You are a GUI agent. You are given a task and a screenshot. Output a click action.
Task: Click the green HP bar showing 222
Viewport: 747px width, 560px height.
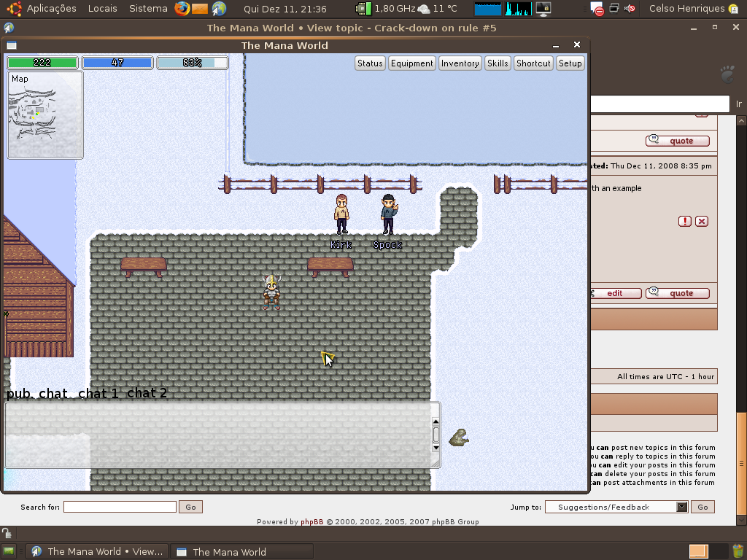point(42,63)
